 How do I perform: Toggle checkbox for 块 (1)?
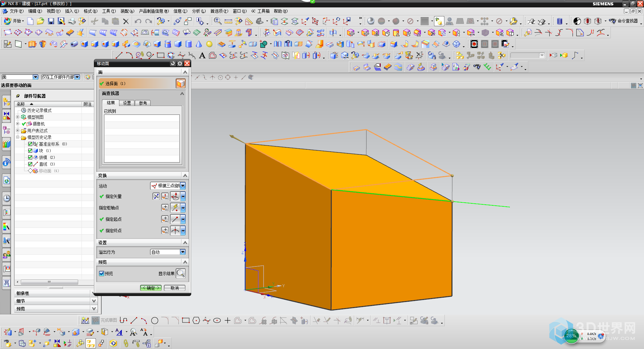point(30,151)
